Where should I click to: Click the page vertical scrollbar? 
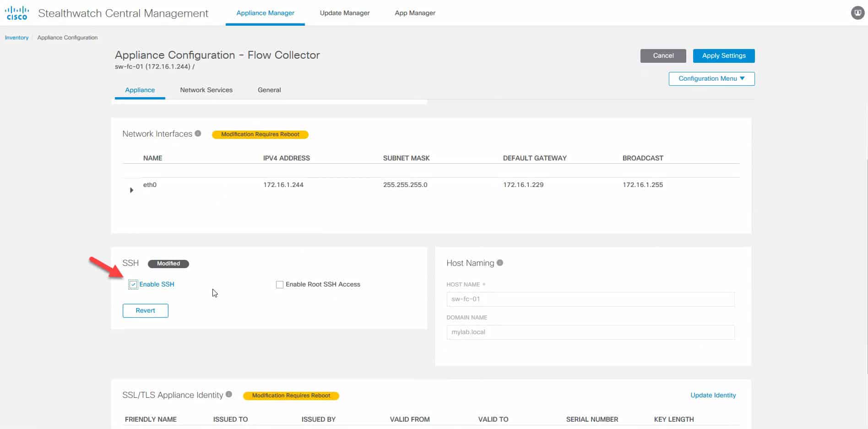(x=866, y=266)
